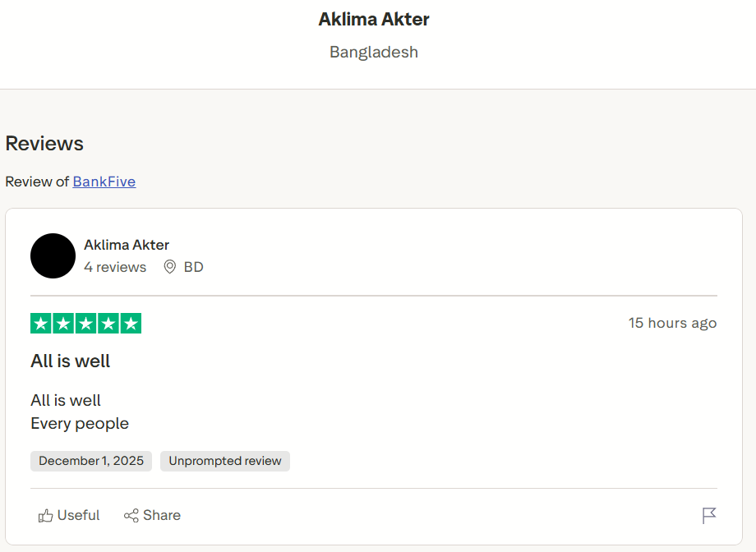
Task: Open the BankFive company link
Action: click(x=104, y=182)
